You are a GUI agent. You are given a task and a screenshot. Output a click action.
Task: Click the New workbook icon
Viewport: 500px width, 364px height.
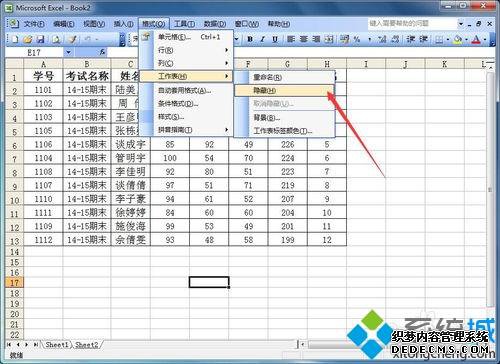[x=15, y=39]
